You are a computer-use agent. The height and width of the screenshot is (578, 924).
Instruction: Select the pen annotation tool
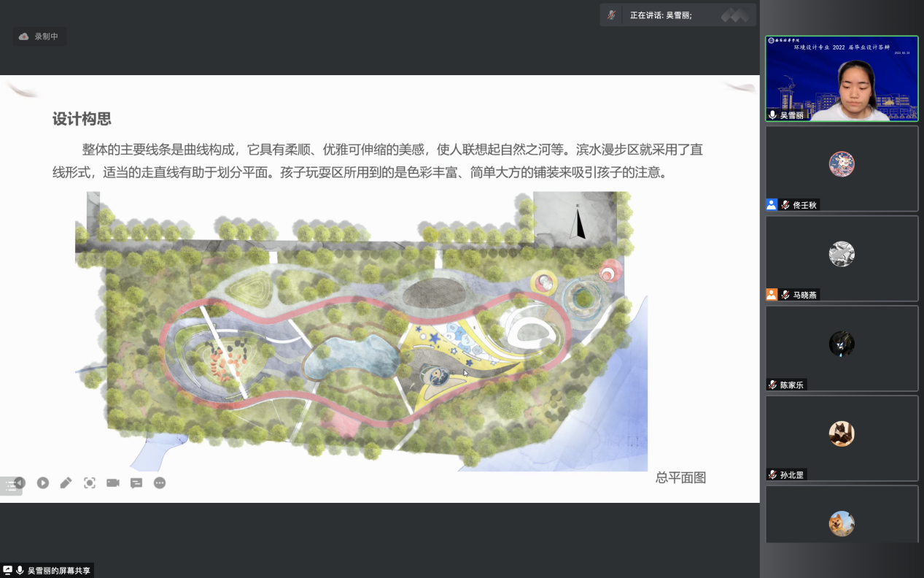tap(66, 482)
